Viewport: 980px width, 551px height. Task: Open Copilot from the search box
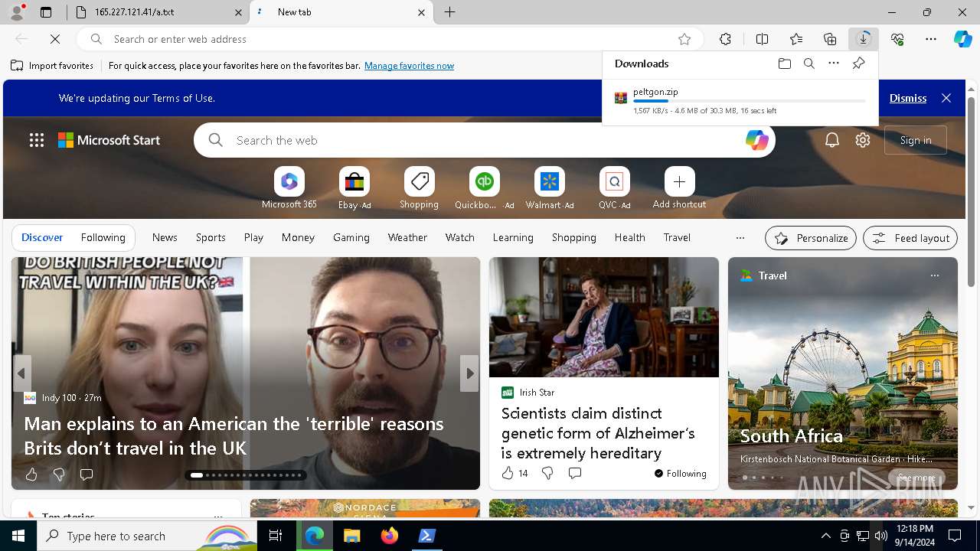[x=756, y=140]
